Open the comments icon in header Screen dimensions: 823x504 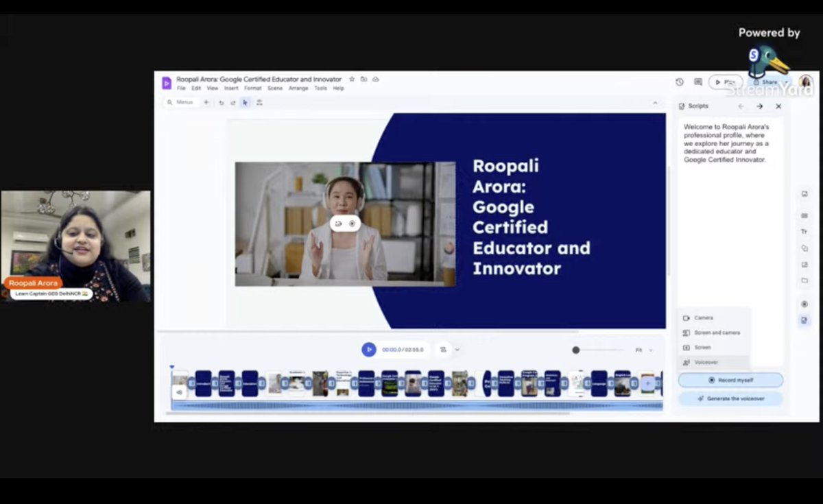pyautogui.click(x=698, y=82)
